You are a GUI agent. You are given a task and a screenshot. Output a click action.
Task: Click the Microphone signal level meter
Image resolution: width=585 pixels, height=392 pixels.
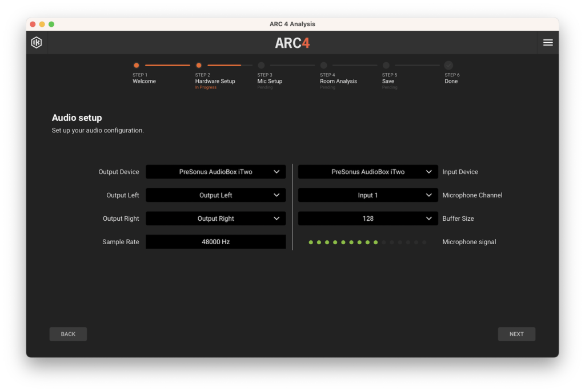click(x=367, y=243)
